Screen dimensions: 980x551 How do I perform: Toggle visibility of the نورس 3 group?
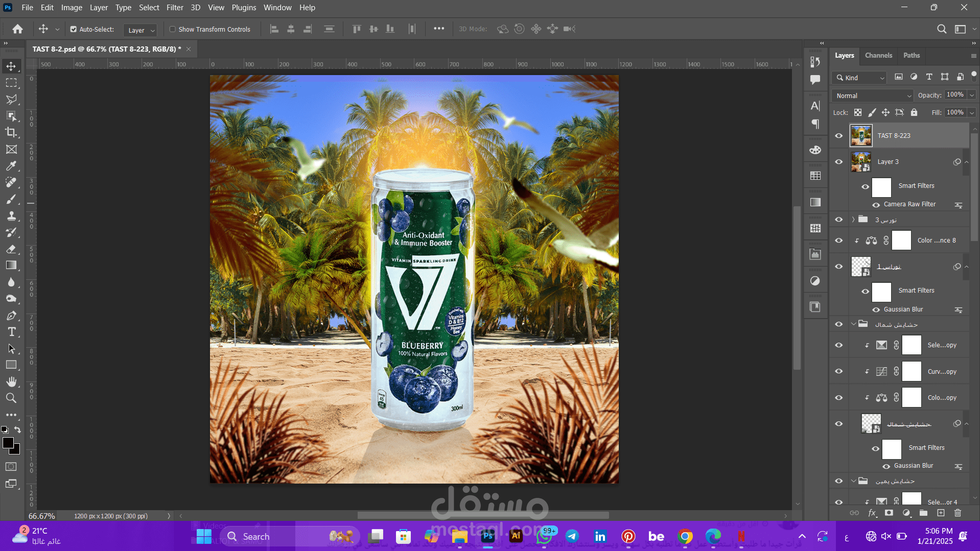point(839,220)
